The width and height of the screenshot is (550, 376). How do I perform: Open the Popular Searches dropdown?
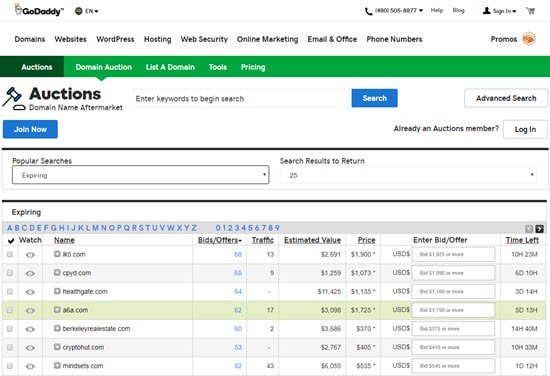click(141, 175)
